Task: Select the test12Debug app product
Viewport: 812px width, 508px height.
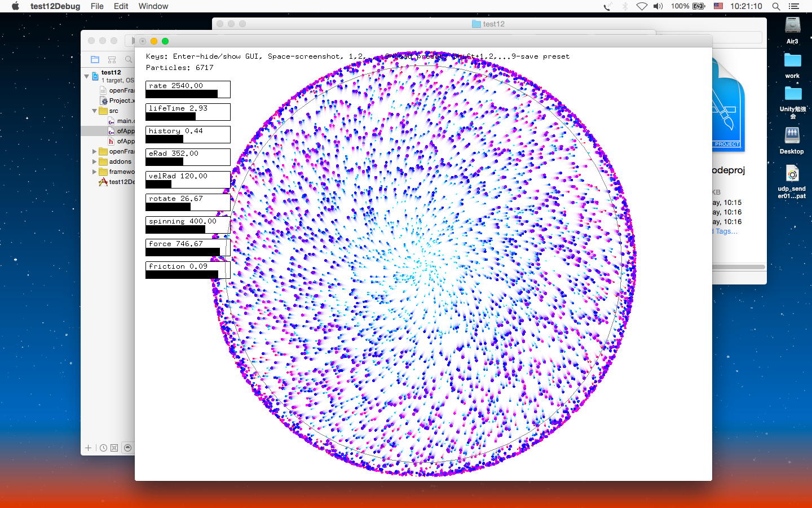Action: 117,182
